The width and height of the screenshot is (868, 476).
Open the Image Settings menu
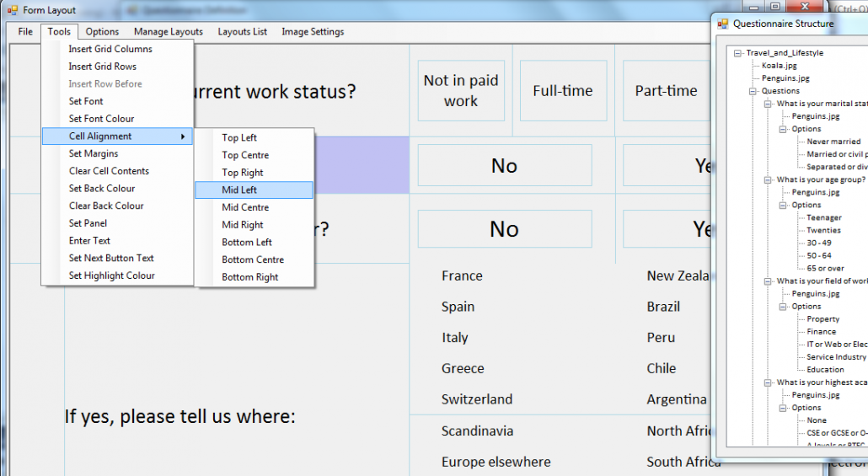(313, 32)
